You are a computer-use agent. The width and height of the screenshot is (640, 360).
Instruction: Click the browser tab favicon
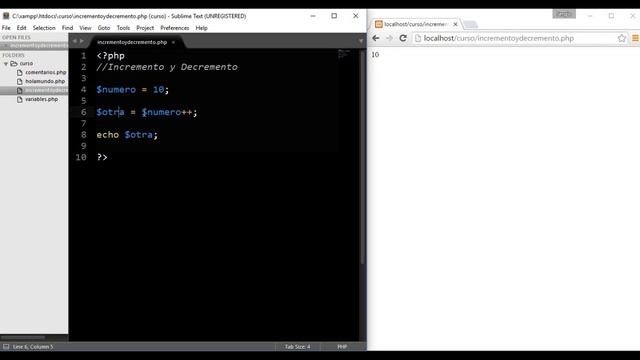coord(379,24)
